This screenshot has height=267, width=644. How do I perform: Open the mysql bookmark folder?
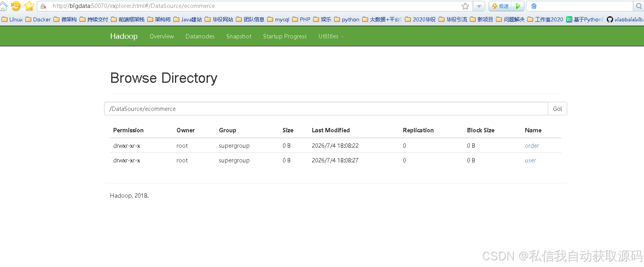tap(279, 19)
